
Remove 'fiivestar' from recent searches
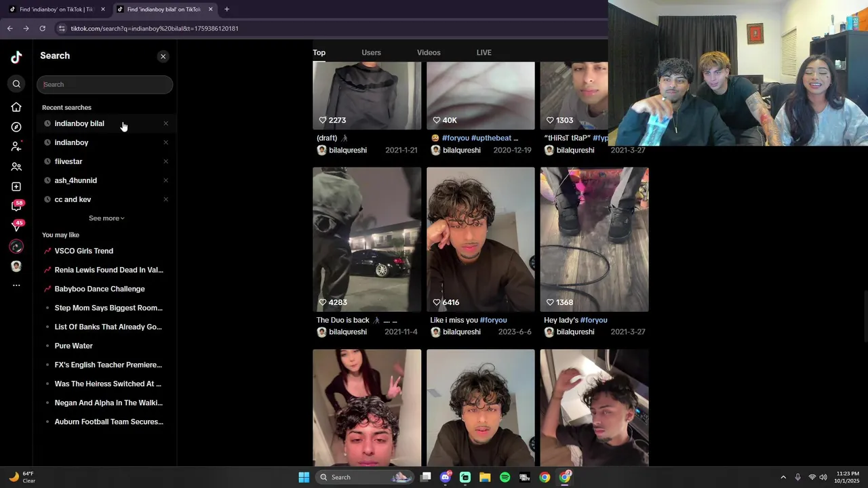coord(165,161)
